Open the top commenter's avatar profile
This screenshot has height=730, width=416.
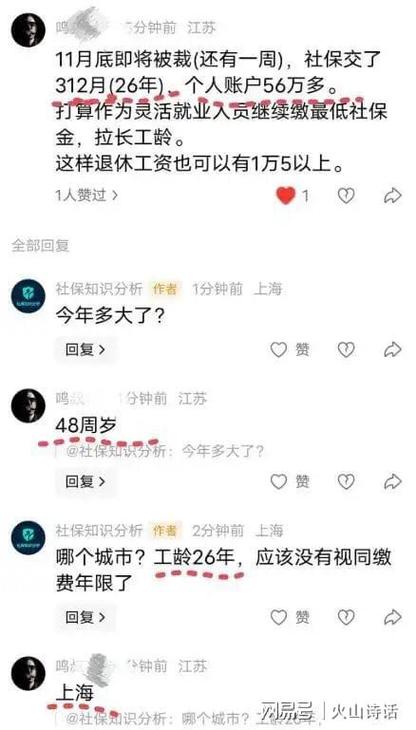28,30
